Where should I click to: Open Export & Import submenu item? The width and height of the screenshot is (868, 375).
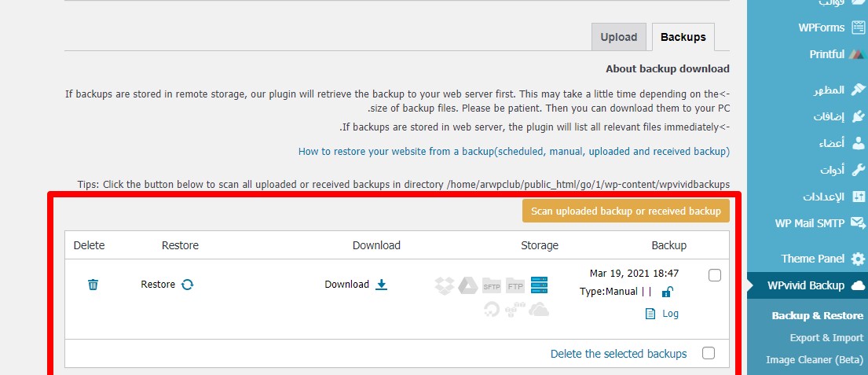tap(826, 338)
